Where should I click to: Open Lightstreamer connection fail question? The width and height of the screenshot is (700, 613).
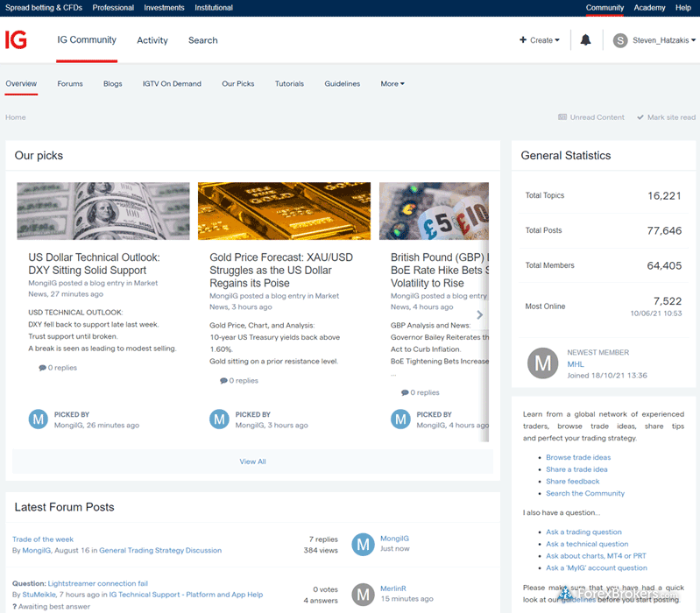pos(97,583)
